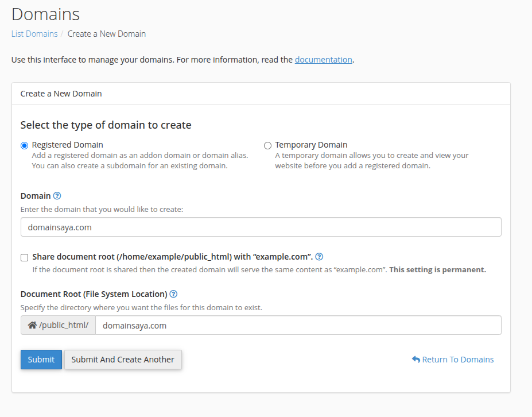Open help icon beside Share document root
Screen dimensions: 532x417
[x=319, y=257]
